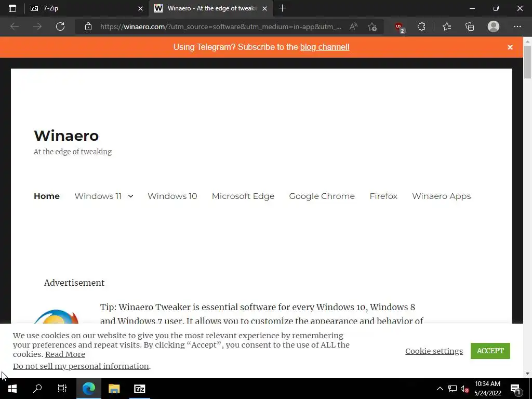532x399 pixels.
Task: Switch to 7-Zip app on taskbar
Action: tap(139, 389)
